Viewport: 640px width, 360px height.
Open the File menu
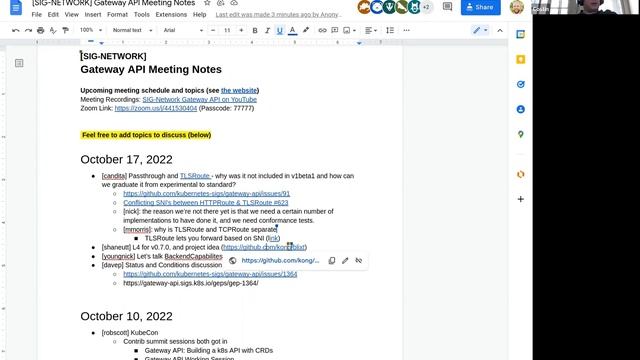37,14
